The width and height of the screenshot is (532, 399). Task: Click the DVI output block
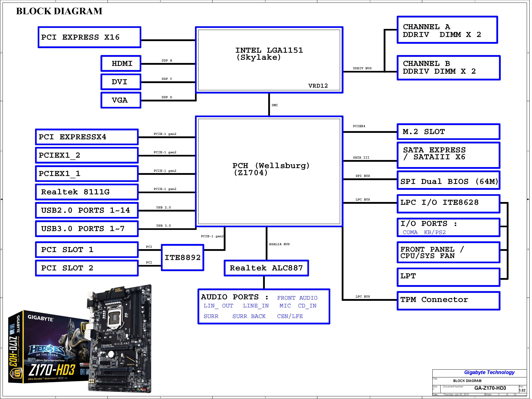[x=121, y=82]
